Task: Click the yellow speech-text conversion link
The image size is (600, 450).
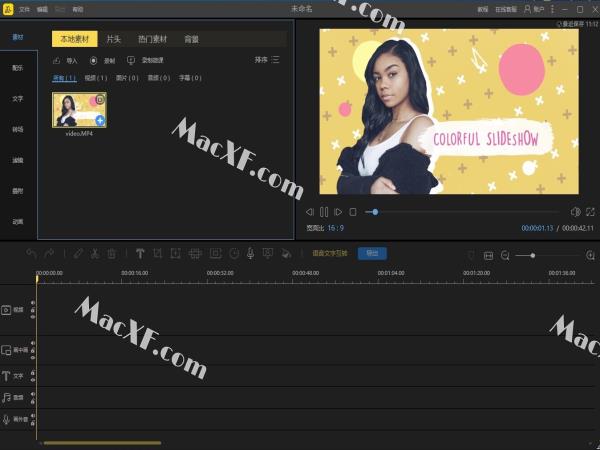Action: [330, 253]
